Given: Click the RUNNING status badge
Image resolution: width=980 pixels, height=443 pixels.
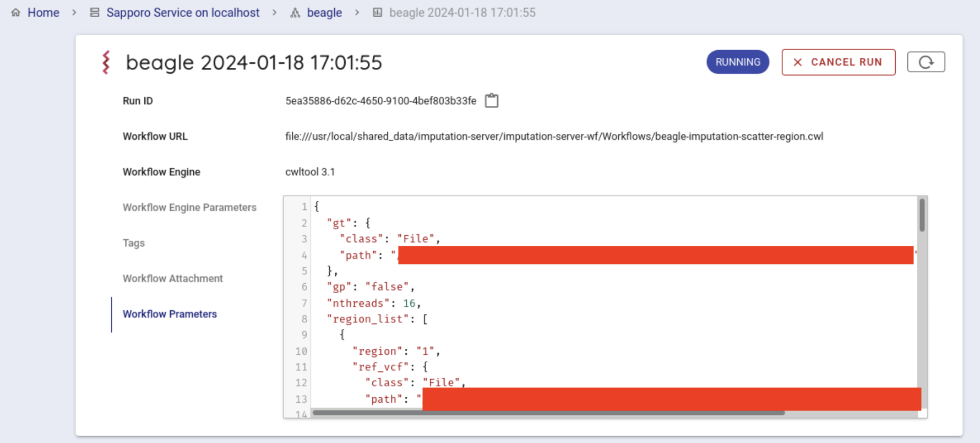Looking at the screenshot, I should pos(737,62).
